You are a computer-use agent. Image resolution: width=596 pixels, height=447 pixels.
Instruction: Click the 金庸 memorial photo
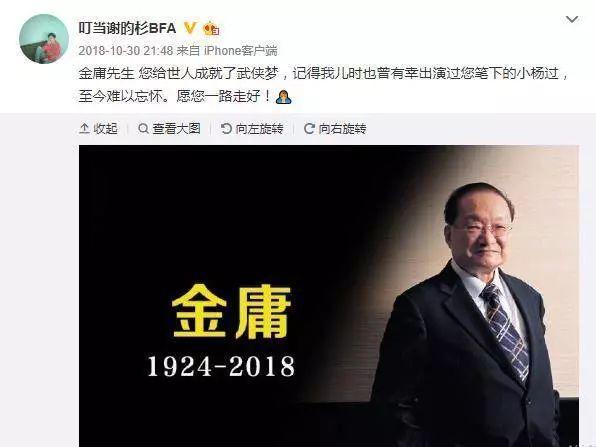(x=329, y=296)
